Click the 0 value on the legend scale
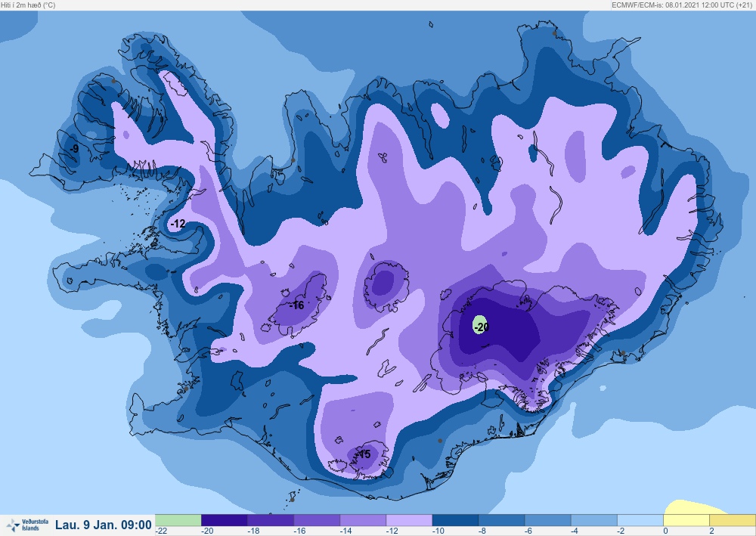The width and height of the screenshot is (756, 536). [x=666, y=531]
